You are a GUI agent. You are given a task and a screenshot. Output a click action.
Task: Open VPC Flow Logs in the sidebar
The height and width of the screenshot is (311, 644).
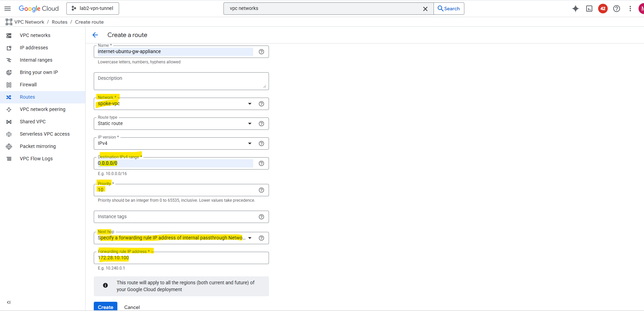43,159
